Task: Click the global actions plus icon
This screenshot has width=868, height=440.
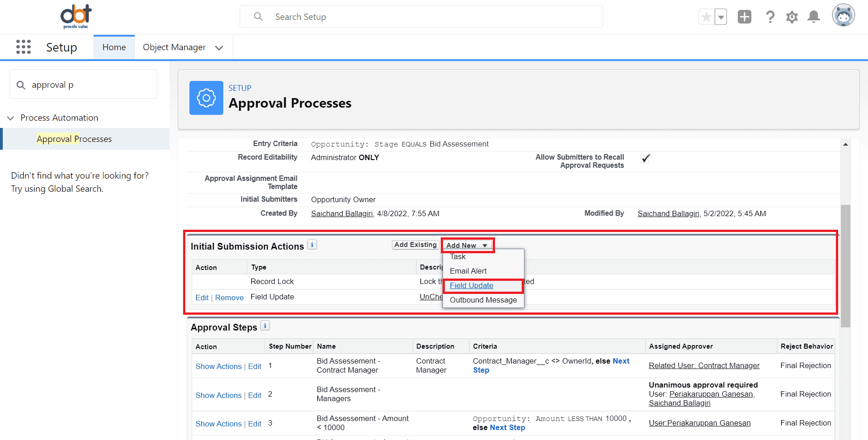Action: point(744,17)
